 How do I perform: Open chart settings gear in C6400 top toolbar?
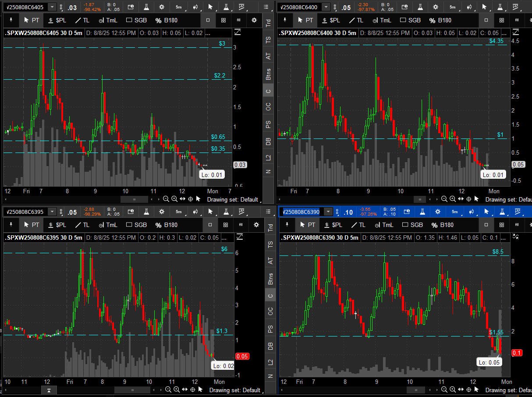point(436,7)
